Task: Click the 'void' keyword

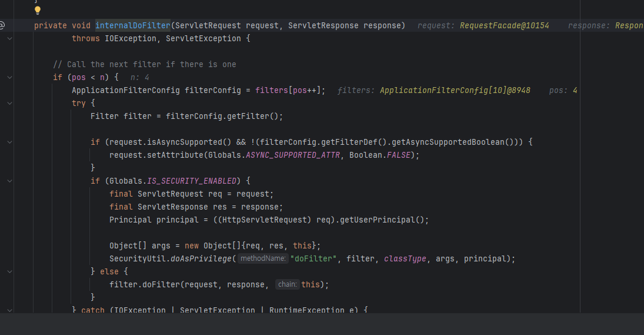Action: tap(81, 25)
